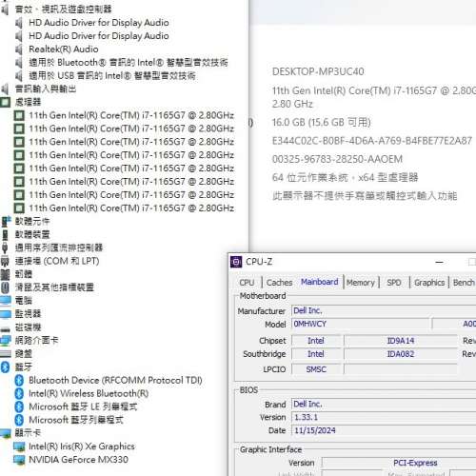Image resolution: width=476 pixels, height=476 pixels.
Task: Select Microsoft 藍牙列舉程式 entry
Action: pos(76,420)
